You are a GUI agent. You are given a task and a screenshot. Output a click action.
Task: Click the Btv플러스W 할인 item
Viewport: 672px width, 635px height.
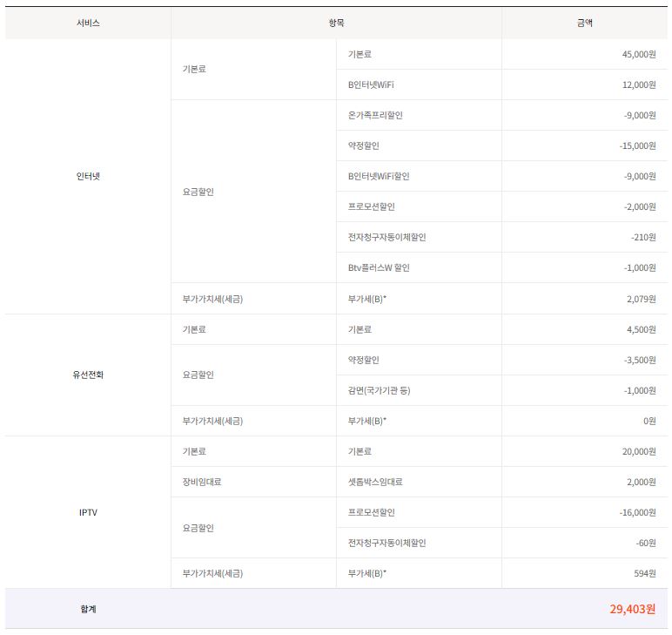point(379,268)
